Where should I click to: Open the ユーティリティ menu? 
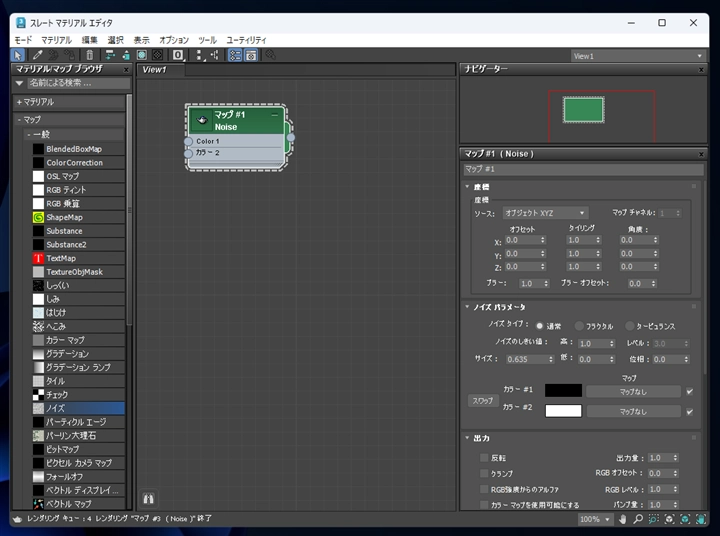[246, 40]
